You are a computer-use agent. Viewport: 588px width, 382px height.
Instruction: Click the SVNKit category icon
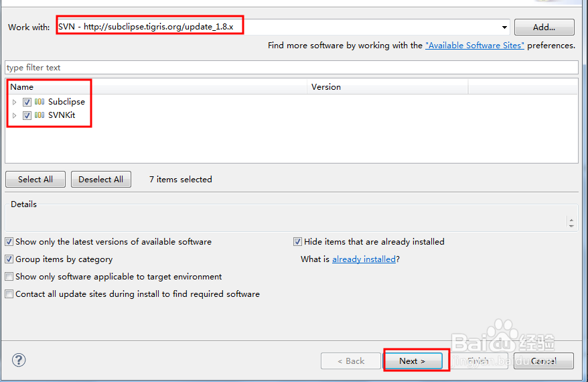tap(40, 115)
